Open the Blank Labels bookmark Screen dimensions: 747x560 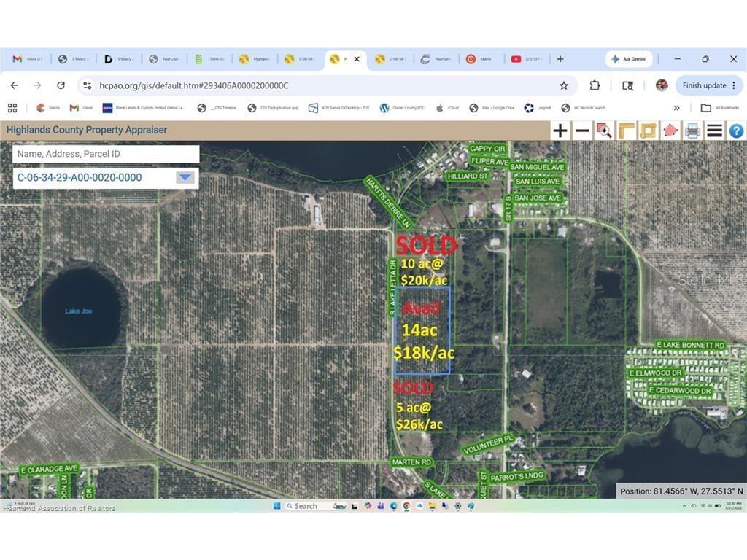pos(144,108)
